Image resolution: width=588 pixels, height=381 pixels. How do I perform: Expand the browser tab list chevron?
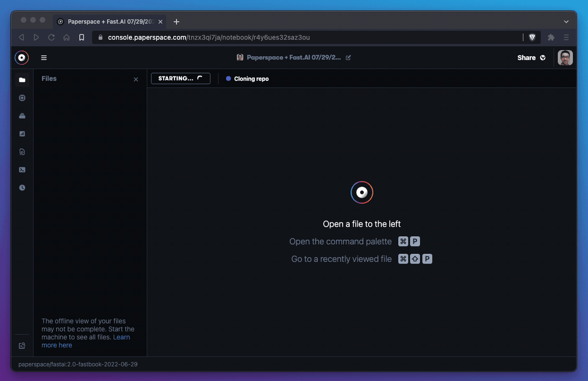566,22
